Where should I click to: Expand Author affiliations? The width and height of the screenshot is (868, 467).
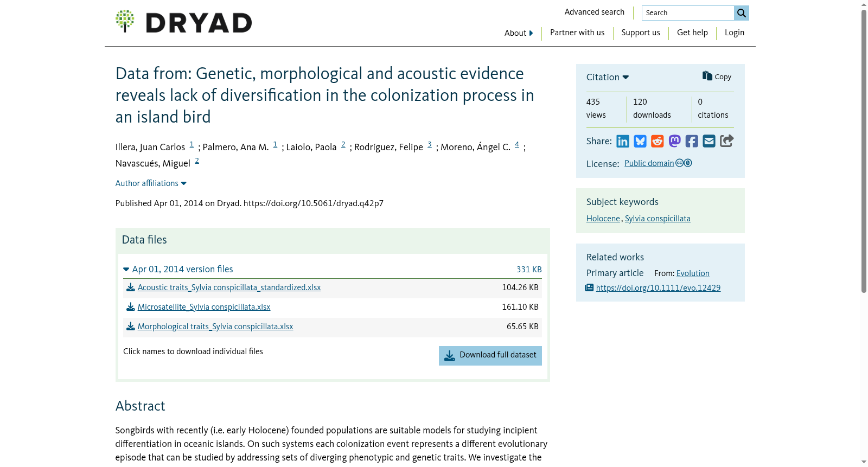pyautogui.click(x=151, y=183)
